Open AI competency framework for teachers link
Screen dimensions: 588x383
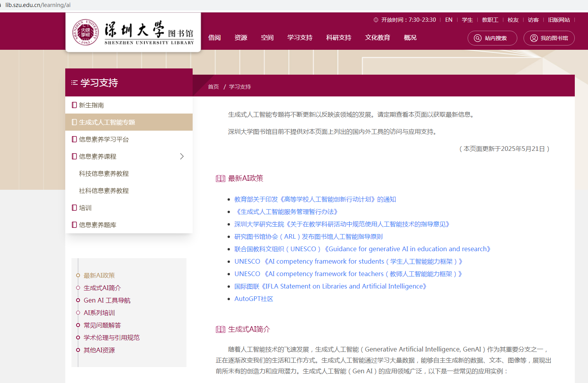tap(349, 274)
